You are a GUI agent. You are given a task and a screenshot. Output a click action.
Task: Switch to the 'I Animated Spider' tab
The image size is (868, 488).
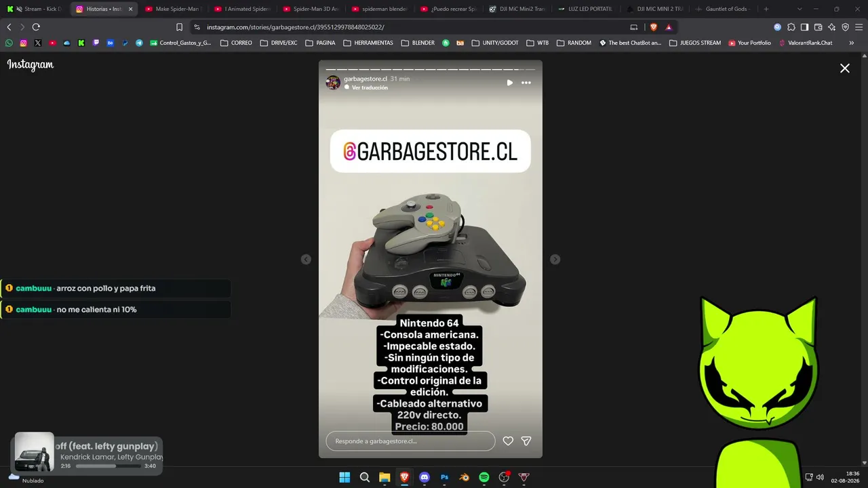(x=242, y=9)
